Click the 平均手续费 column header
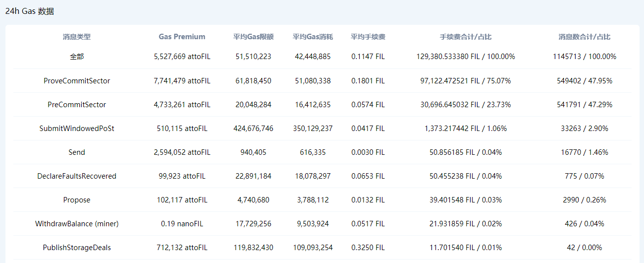Image resolution: width=644 pixels, height=263 pixels. click(368, 37)
